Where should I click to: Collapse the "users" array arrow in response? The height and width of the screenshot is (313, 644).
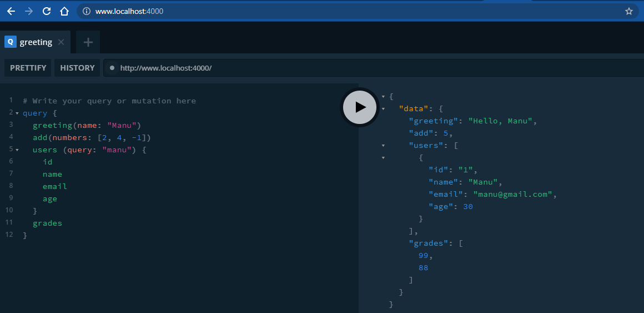pos(383,146)
